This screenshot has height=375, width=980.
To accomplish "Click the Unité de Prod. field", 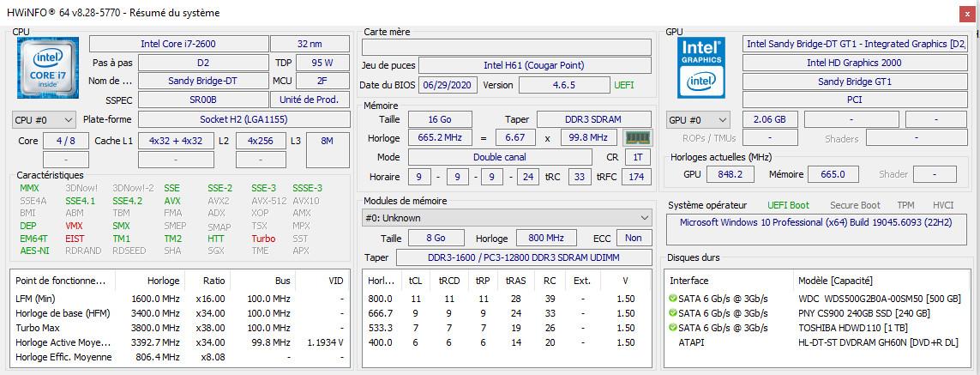I will click(x=310, y=100).
